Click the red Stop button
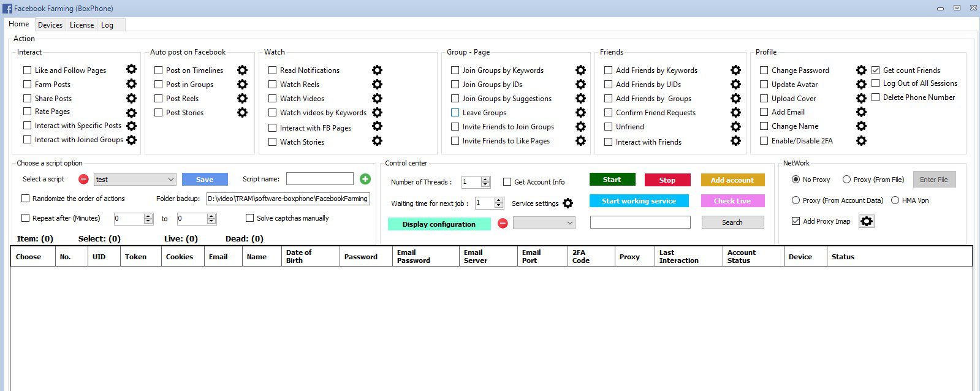Viewport: 980px width, 391px height. pos(667,180)
